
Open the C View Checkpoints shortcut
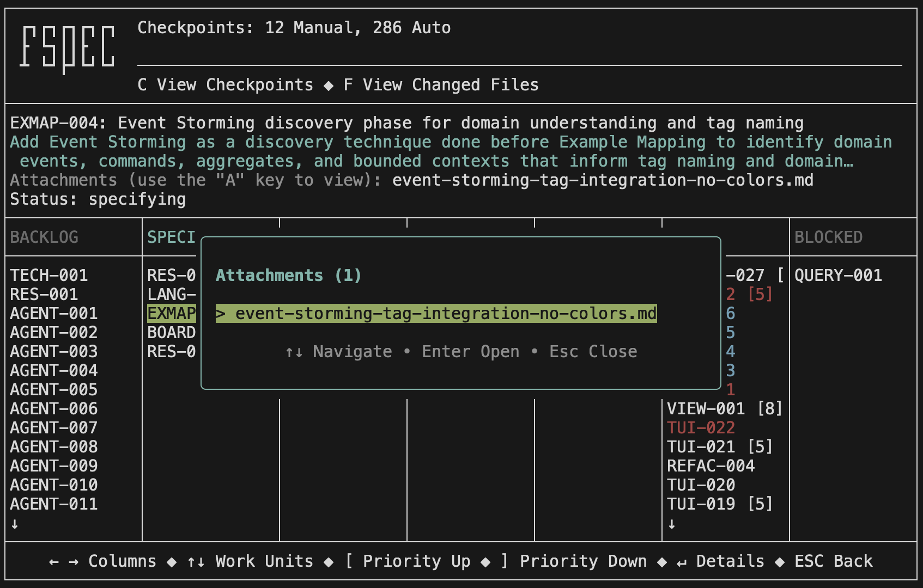click(x=226, y=85)
